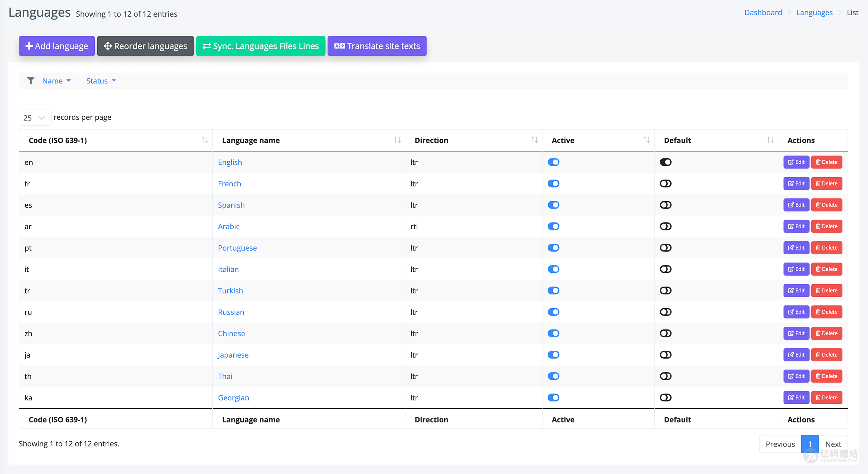Sort by Language name column arrows
This screenshot has height=474, width=868.
tap(397, 140)
